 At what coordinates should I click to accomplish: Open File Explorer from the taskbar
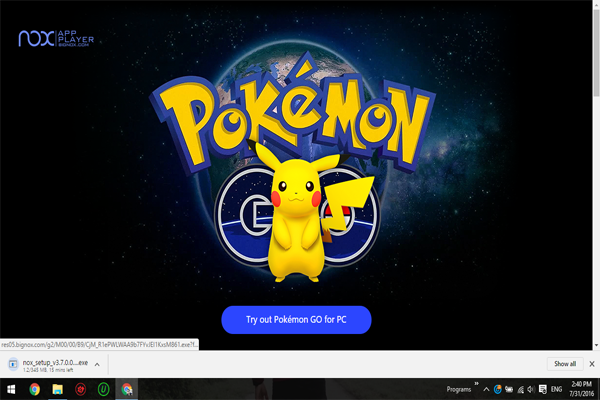pos(57,389)
